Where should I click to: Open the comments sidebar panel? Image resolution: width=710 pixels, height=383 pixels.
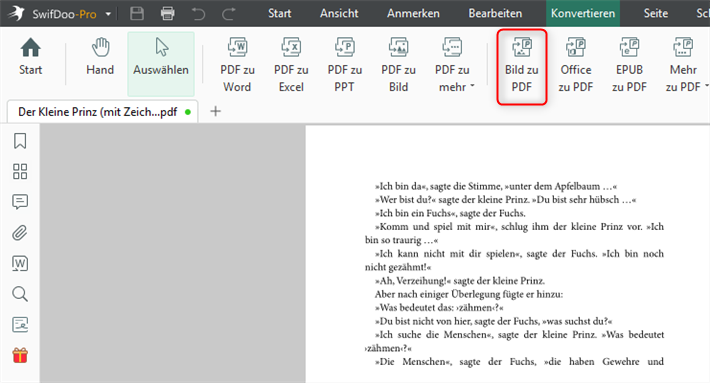(20, 202)
